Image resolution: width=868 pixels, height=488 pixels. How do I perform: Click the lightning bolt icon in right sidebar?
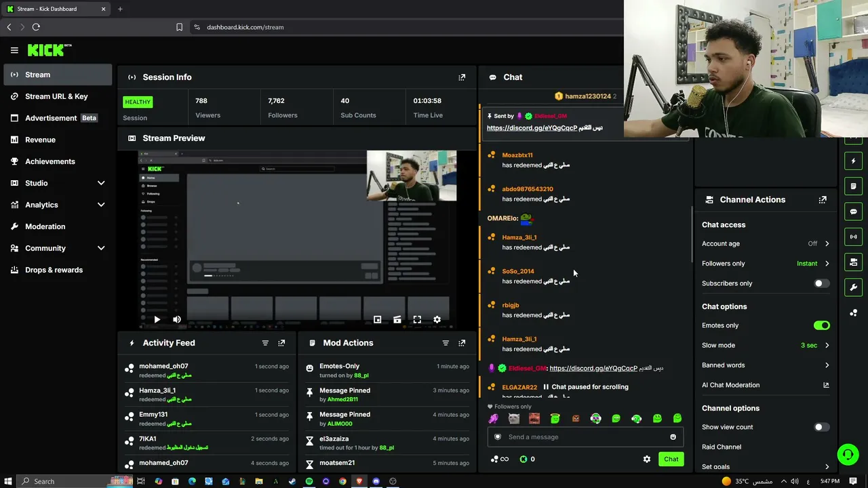pos(853,161)
